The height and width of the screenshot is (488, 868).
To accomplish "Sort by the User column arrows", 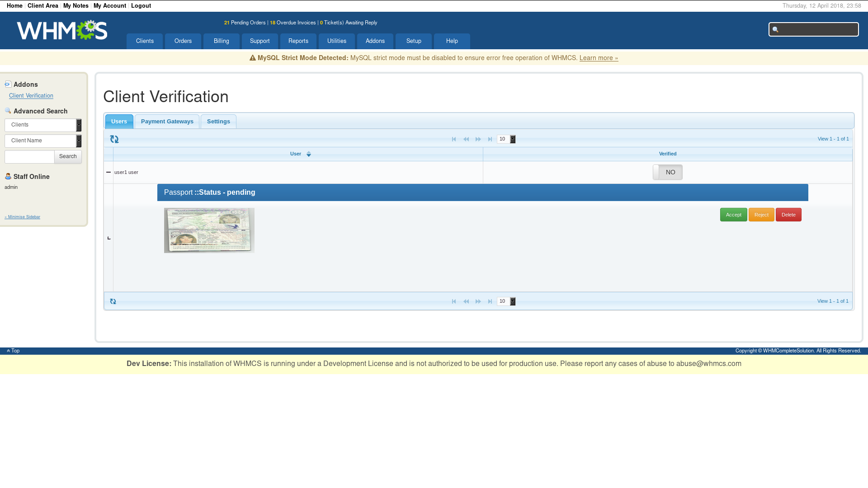I will [x=309, y=154].
